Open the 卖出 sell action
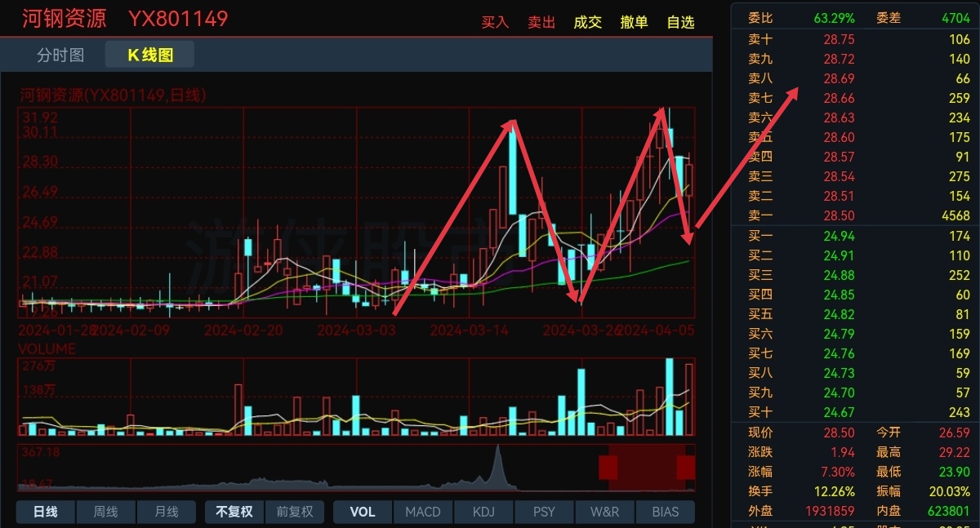The width and height of the screenshot is (980, 528). 541,22
